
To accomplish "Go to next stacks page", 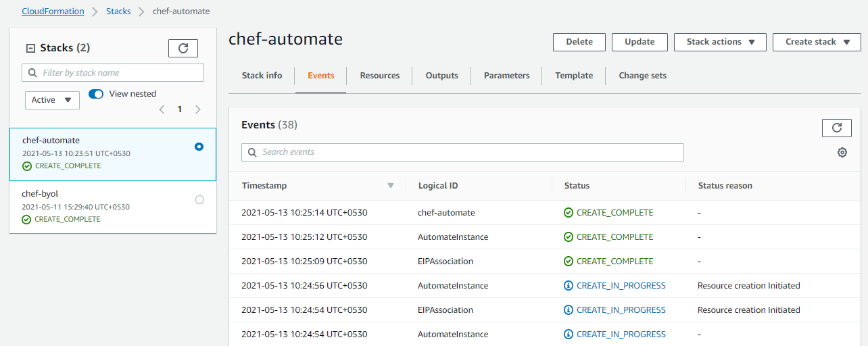I will tap(197, 109).
